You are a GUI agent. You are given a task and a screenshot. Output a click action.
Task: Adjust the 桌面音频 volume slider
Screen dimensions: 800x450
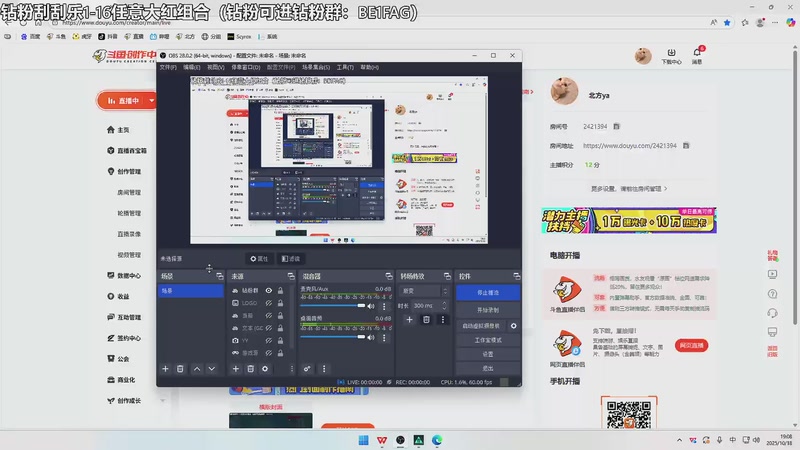coord(333,337)
